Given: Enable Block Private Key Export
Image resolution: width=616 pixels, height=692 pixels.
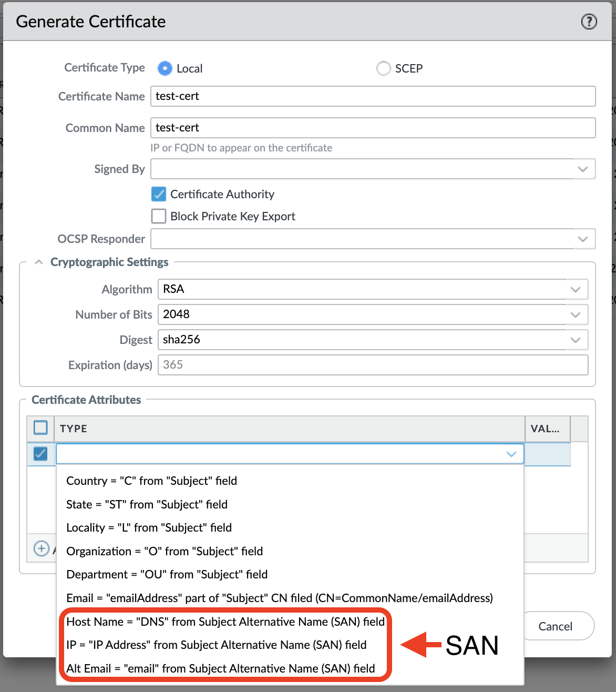Looking at the screenshot, I should click(x=158, y=216).
